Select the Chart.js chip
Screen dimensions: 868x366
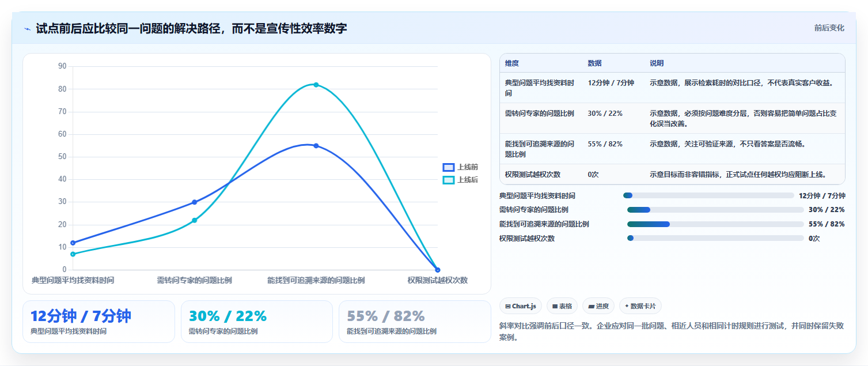point(521,306)
